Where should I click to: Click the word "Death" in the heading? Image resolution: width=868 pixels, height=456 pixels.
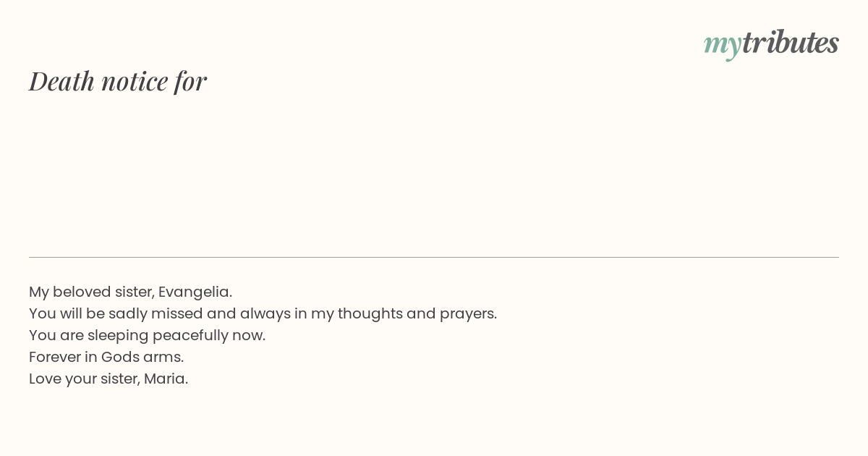pyautogui.click(x=61, y=81)
